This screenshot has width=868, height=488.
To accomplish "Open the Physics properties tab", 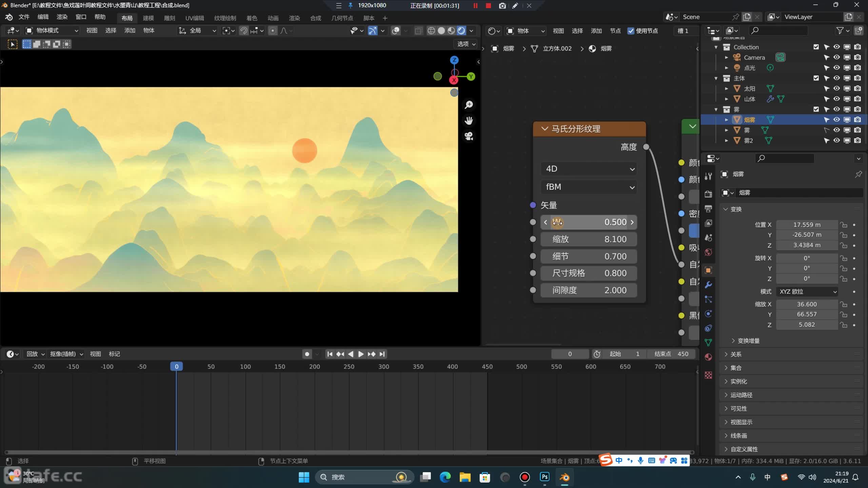I will [708, 314].
